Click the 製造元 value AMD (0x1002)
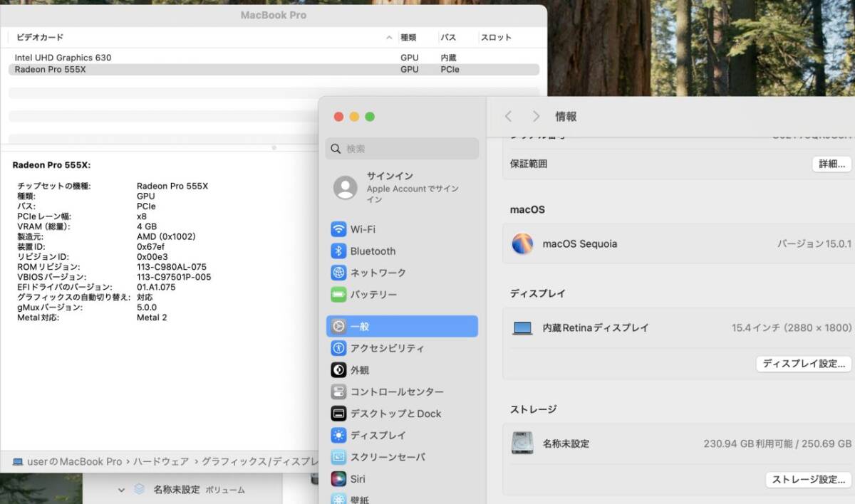The image size is (855, 504). pyautogui.click(x=166, y=236)
